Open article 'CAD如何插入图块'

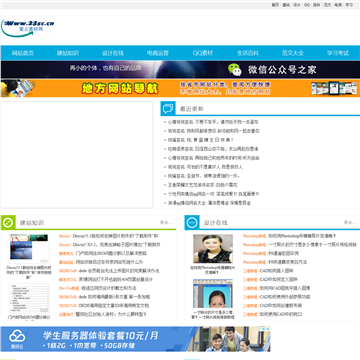(276, 271)
